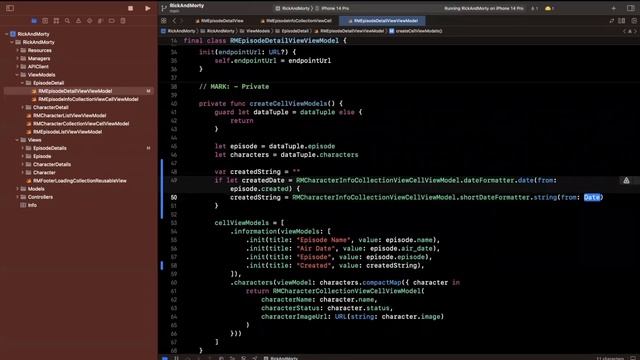640x360 pixels.
Task: Go back in editor history
Action: [x=174, y=21]
